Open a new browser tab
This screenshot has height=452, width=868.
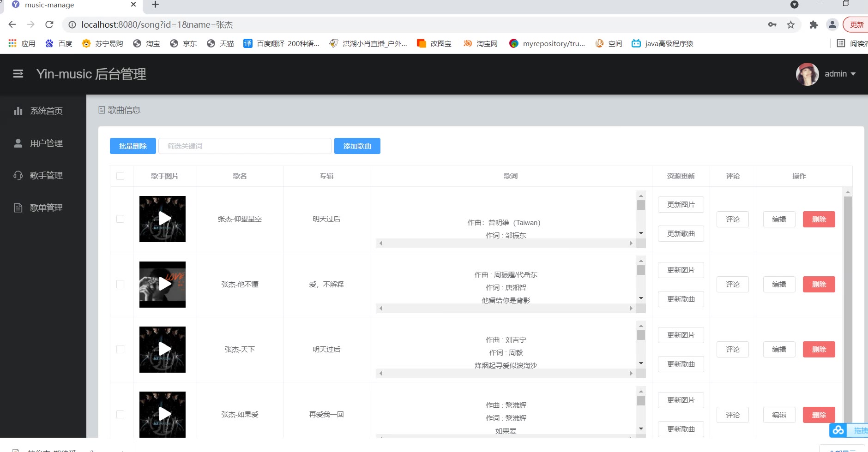pyautogui.click(x=155, y=5)
